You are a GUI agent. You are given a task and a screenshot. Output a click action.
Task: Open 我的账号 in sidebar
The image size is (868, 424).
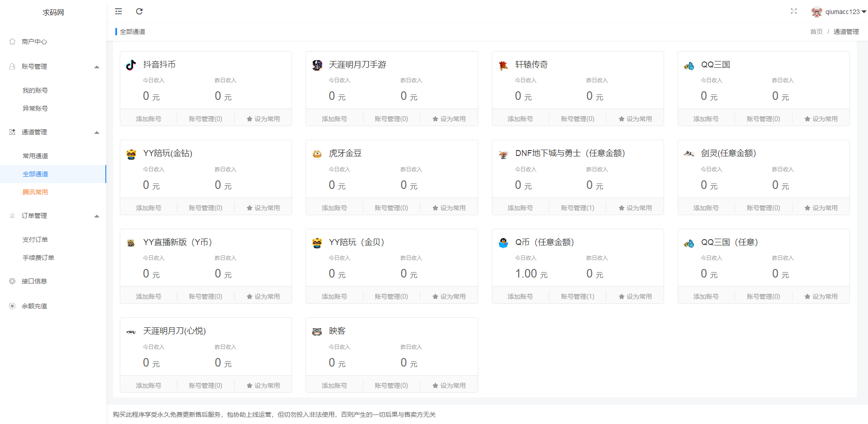coord(35,90)
